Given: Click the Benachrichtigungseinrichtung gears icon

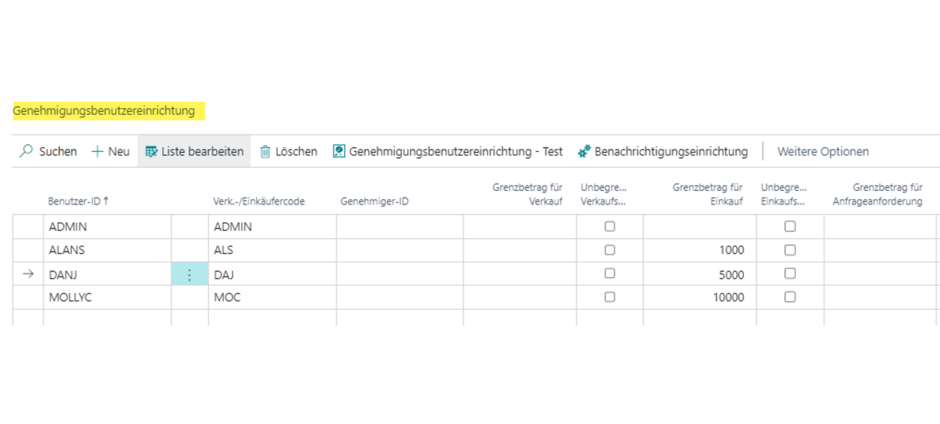Looking at the screenshot, I should click(584, 152).
